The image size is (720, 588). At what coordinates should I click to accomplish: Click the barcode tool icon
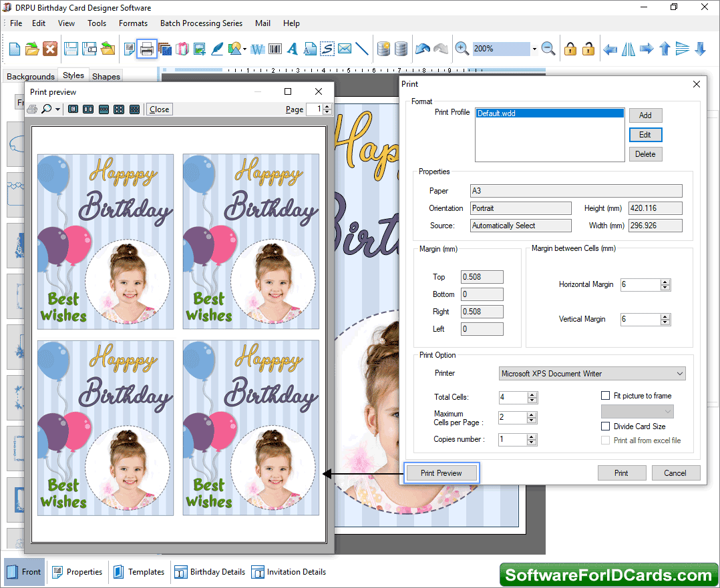[x=275, y=49]
